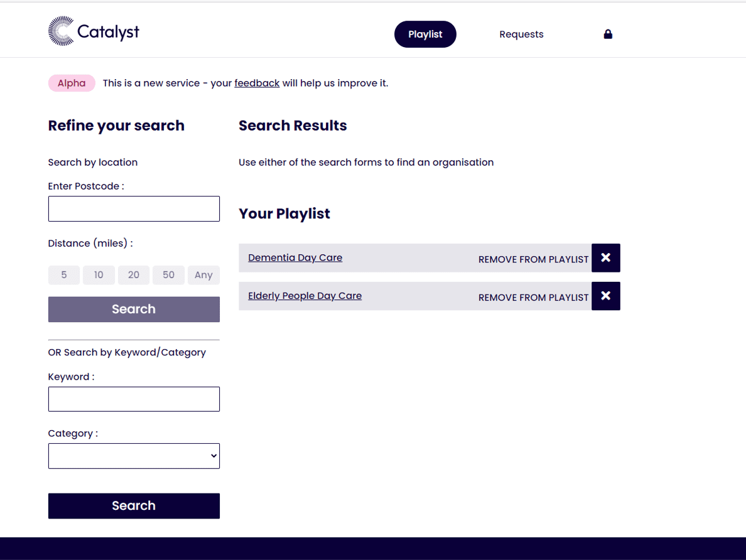746x560 pixels.
Task: Go to the Requests tab
Action: pos(521,35)
